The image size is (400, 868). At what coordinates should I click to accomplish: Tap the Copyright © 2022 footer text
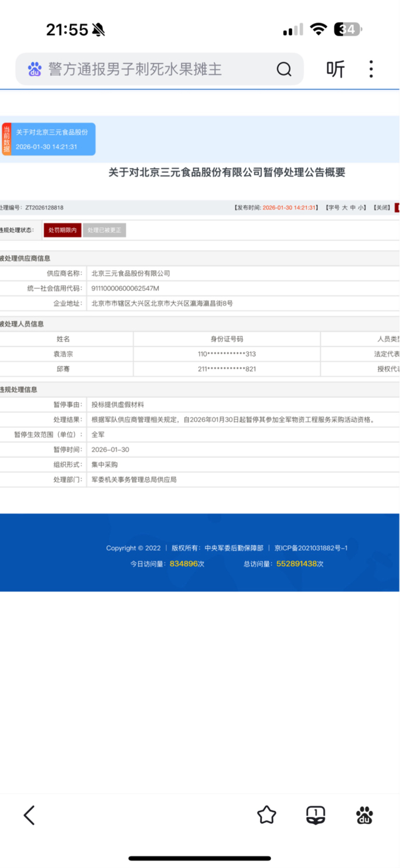[x=133, y=548]
